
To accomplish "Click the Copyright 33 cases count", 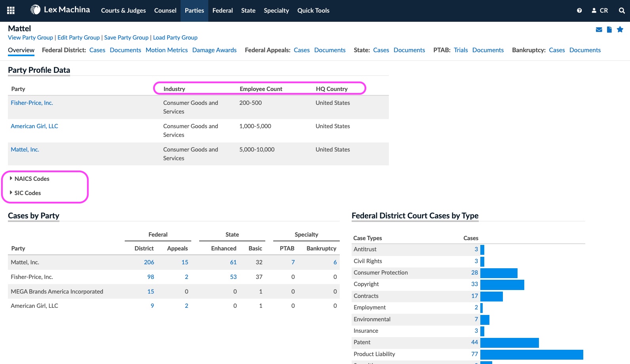I will point(474,284).
